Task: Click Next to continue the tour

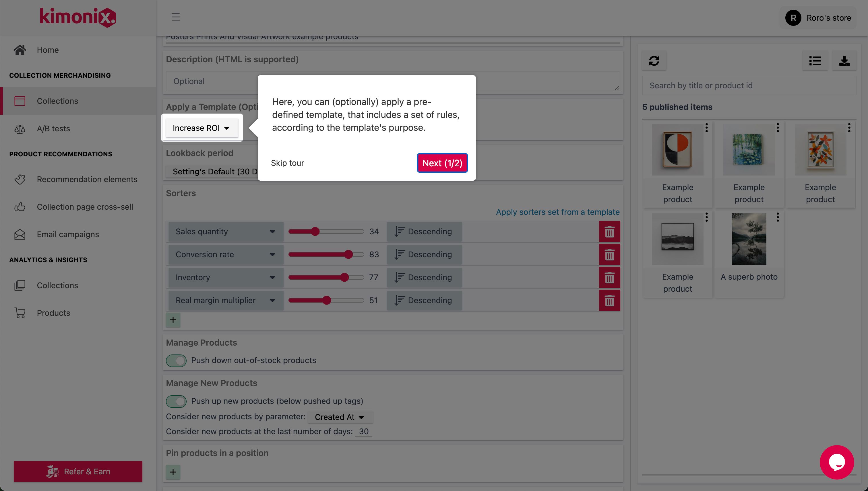Action: click(x=442, y=163)
